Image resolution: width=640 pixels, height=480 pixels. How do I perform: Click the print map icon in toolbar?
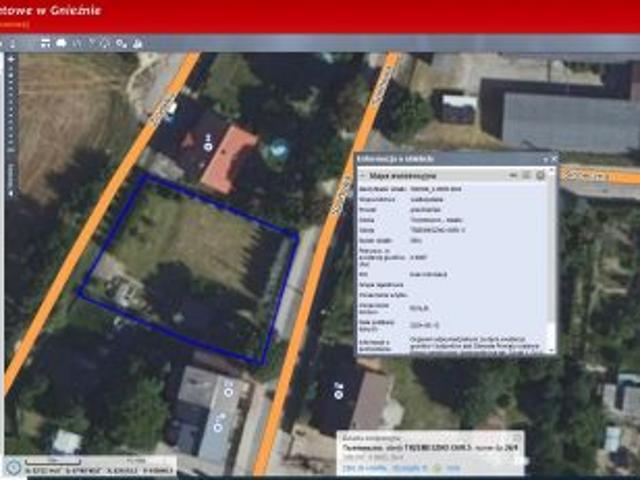pyautogui.click(x=61, y=43)
